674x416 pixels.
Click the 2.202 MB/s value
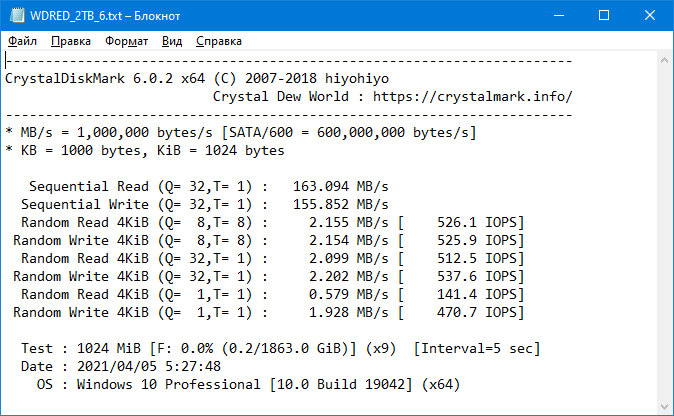[349, 277]
